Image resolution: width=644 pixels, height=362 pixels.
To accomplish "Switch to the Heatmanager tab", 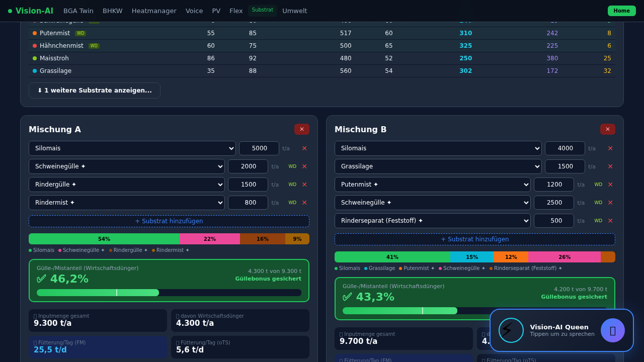I will pyautogui.click(x=154, y=11).
